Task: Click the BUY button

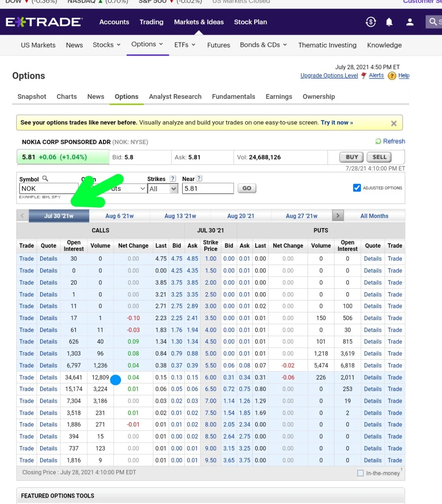Action: [x=352, y=157]
